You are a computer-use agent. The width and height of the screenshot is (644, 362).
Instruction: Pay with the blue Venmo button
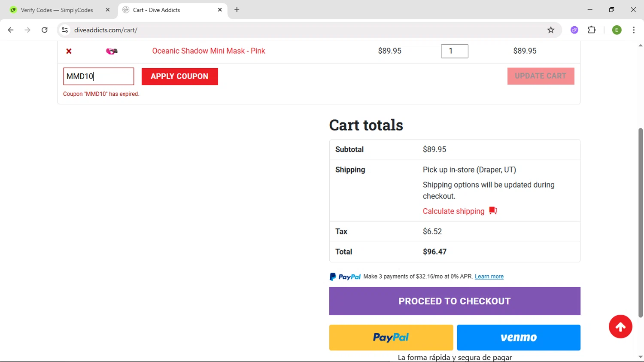(519, 338)
